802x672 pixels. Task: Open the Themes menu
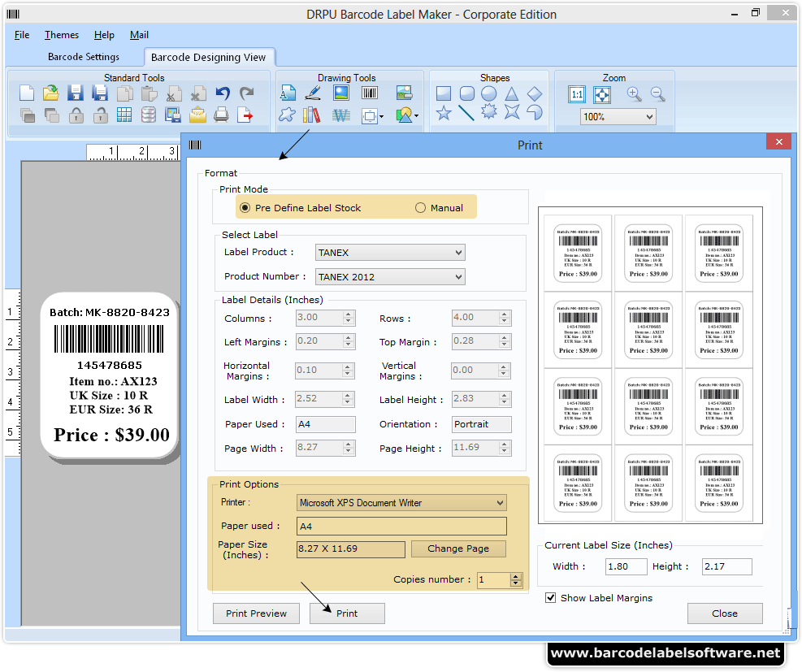tap(61, 35)
